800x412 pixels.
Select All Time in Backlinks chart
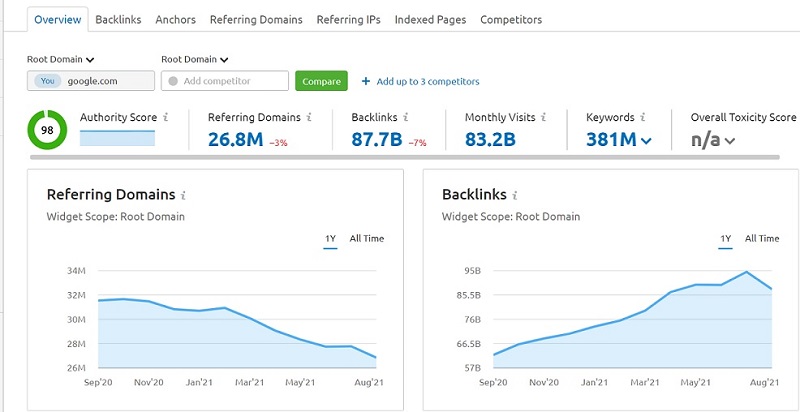pyautogui.click(x=762, y=239)
